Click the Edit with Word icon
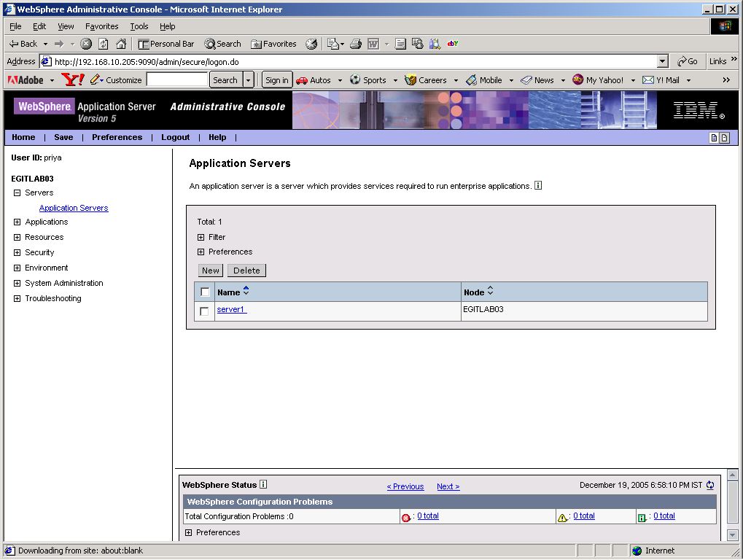743x560 pixels. tap(373, 44)
